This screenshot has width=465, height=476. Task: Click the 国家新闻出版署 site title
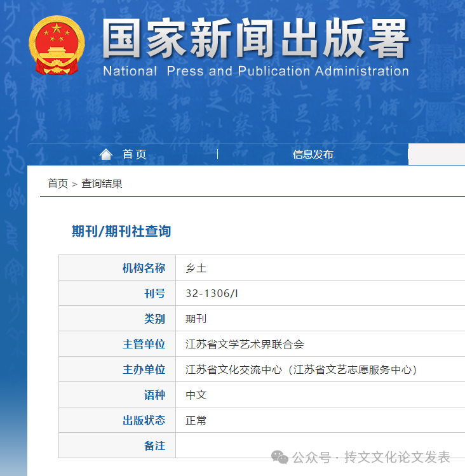(x=256, y=38)
